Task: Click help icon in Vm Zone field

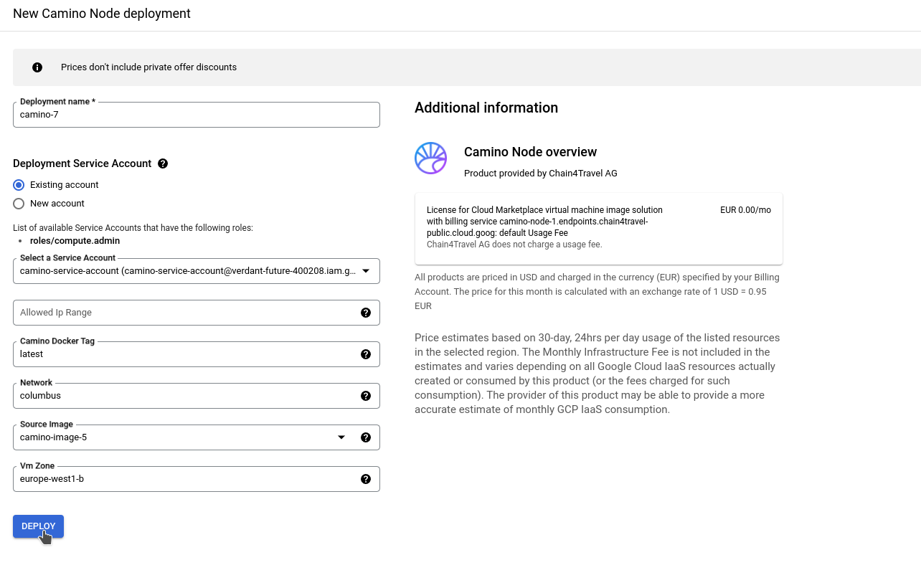Action: [366, 479]
